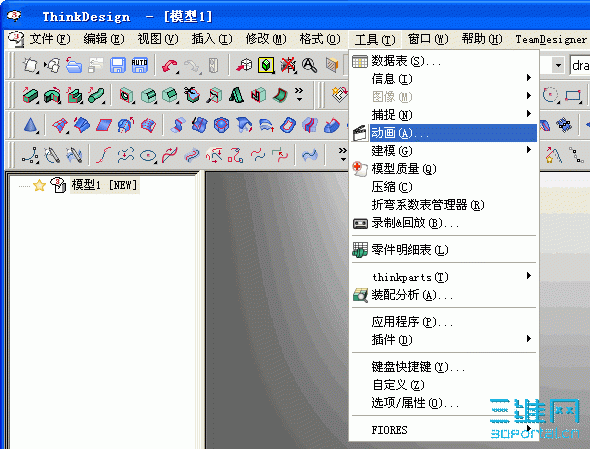The height and width of the screenshot is (449, 590).
Task: Click the grayed Redo arrow icon
Action: point(192,65)
